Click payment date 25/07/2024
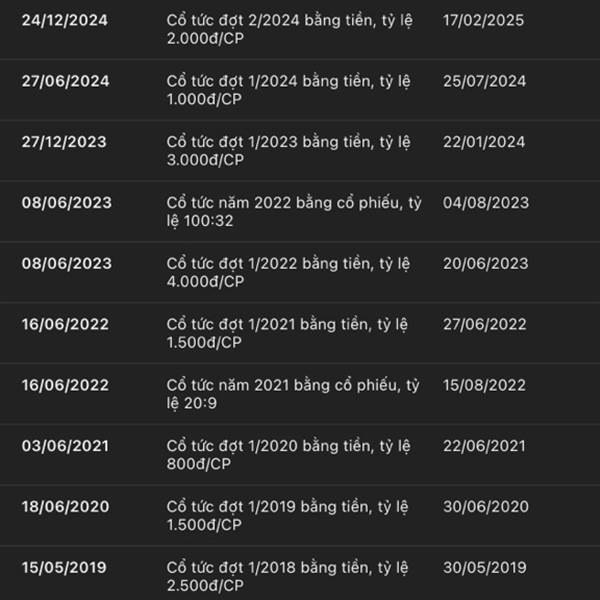This screenshot has height=600, width=600. pos(484,81)
